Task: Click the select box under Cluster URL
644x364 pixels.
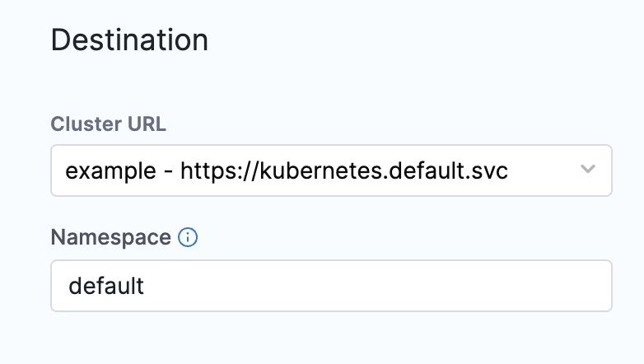Action: [331, 170]
